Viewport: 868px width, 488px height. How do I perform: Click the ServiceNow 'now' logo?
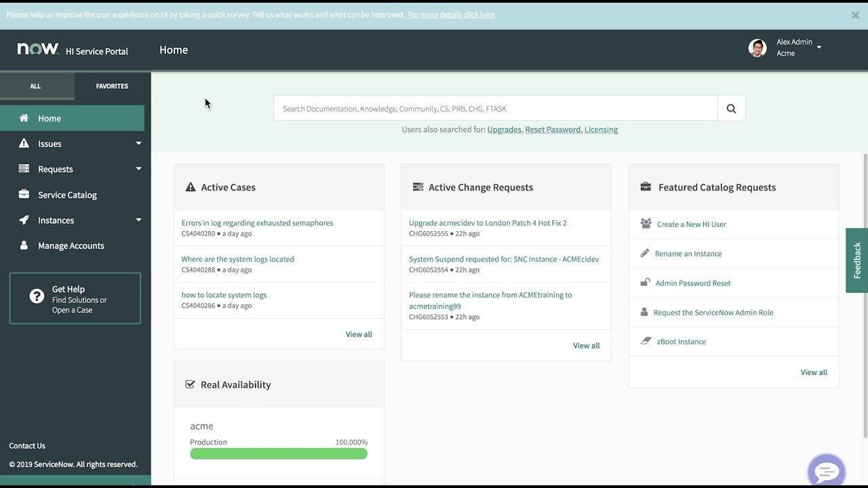point(38,49)
